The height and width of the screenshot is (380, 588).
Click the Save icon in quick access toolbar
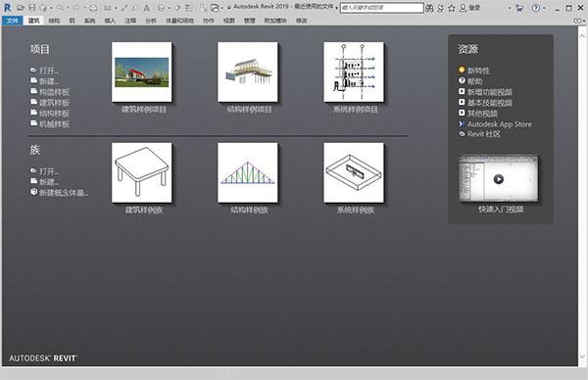click(x=32, y=8)
